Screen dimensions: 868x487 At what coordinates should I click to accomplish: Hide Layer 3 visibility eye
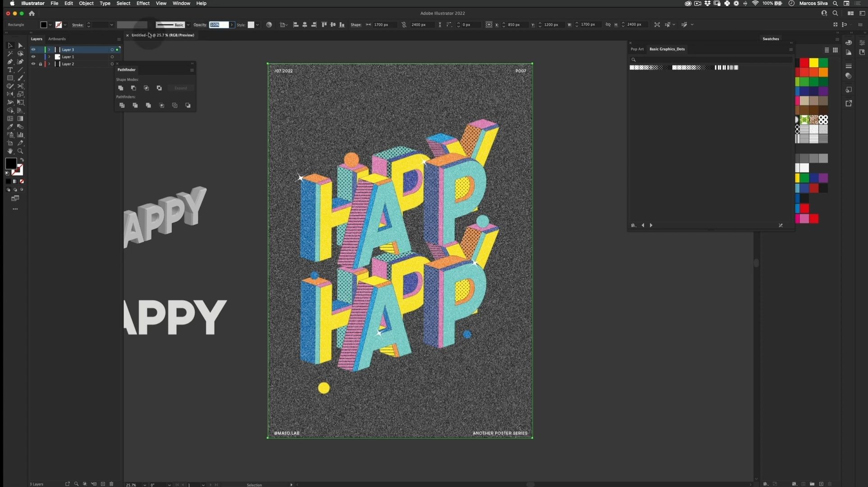(x=33, y=50)
